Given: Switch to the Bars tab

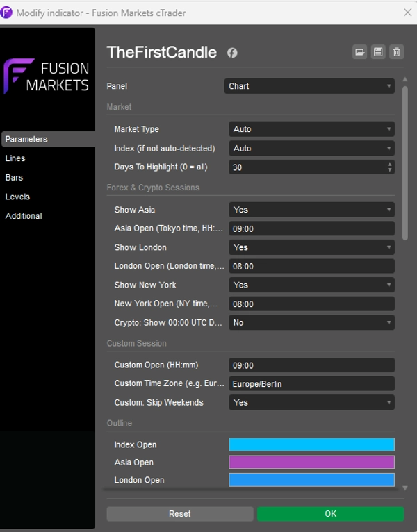Looking at the screenshot, I should (14, 177).
